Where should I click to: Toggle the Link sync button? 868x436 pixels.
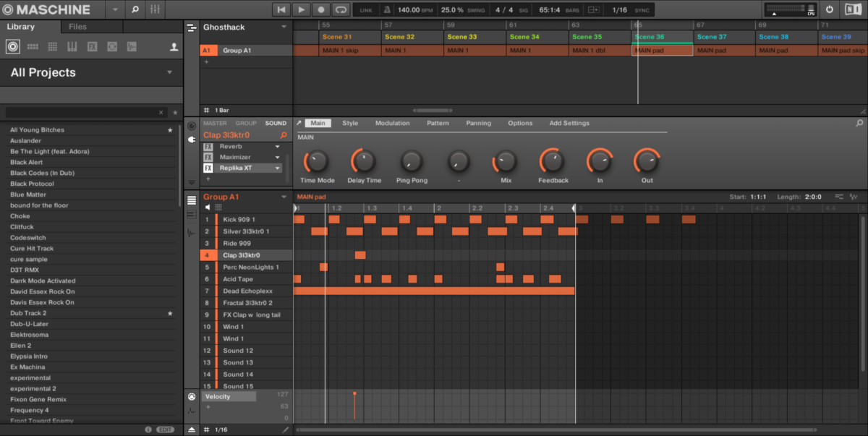[362, 9]
